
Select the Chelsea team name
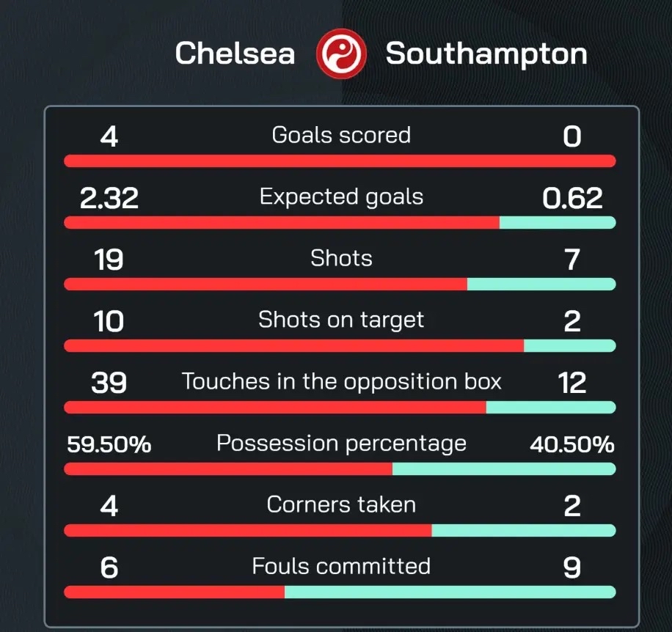[235, 54]
